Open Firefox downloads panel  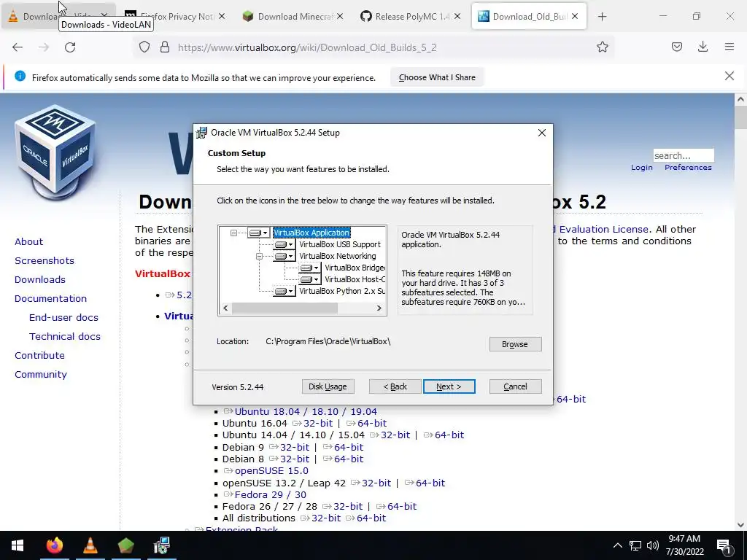tap(703, 47)
